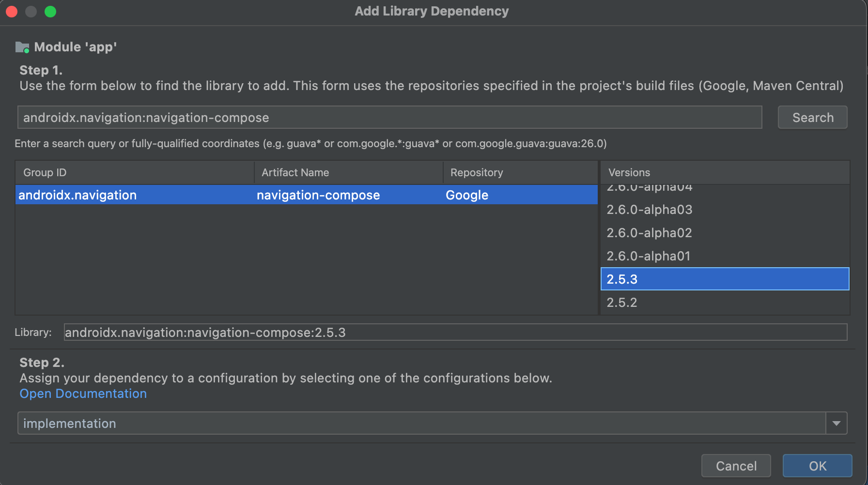Sort by Artifact Name column header
This screenshot has height=485, width=868.
(349, 172)
